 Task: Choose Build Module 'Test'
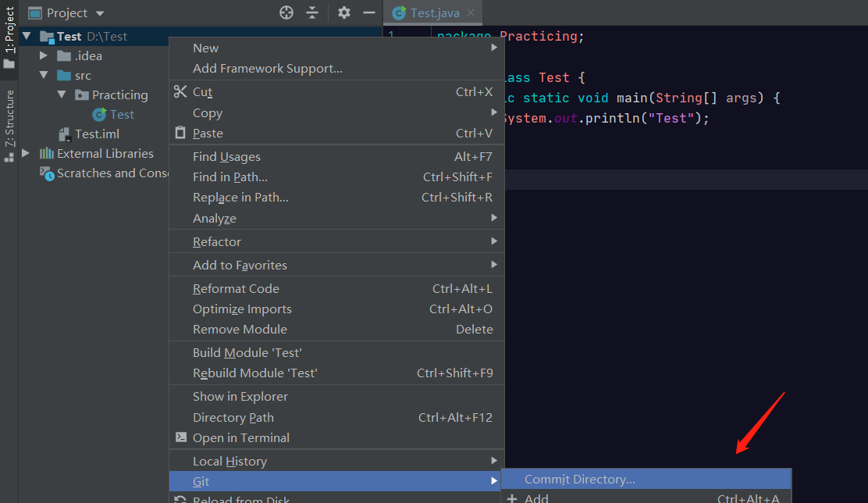tap(336, 353)
